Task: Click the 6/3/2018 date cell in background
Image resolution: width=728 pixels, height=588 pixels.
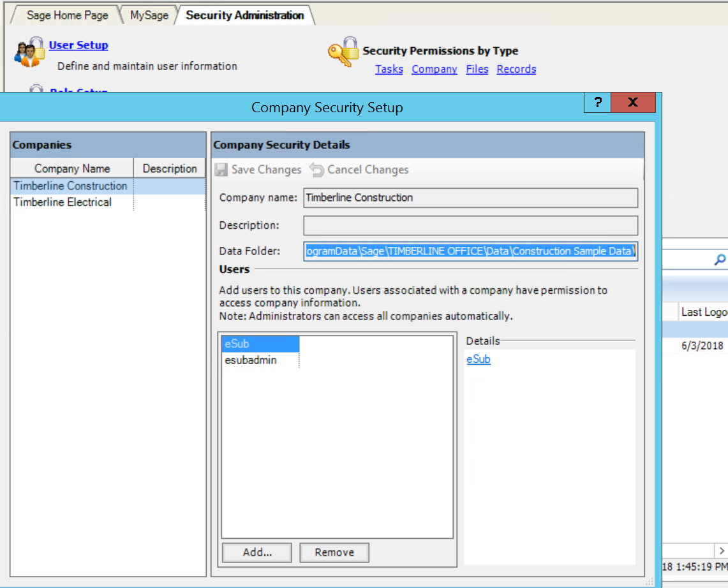Action: [702, 346]
